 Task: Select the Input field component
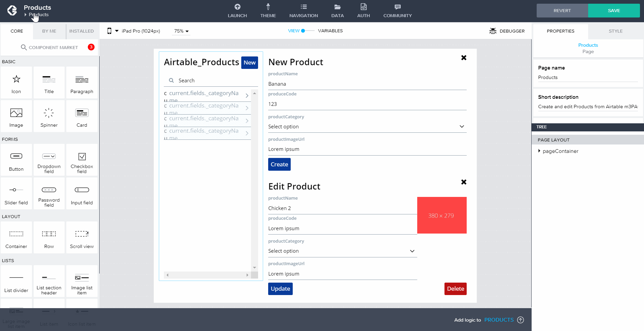click(x=82, y=194)
